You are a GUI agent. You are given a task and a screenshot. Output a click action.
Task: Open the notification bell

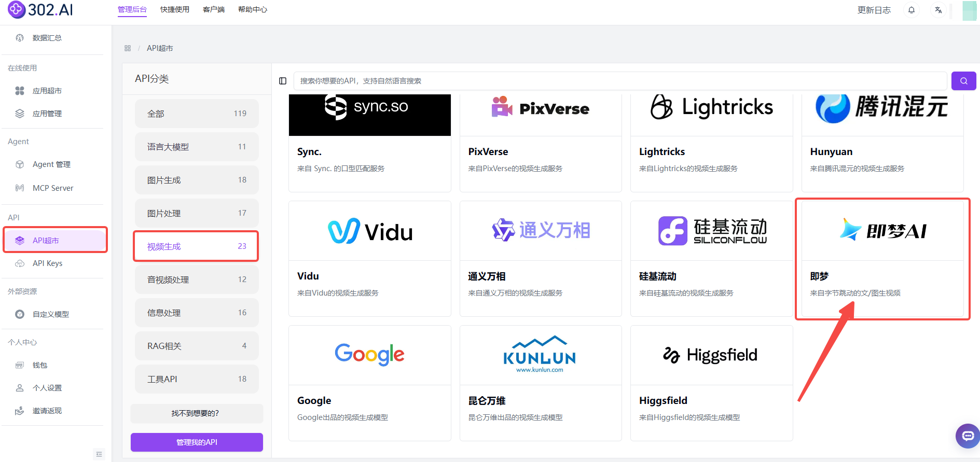[912, 10]
